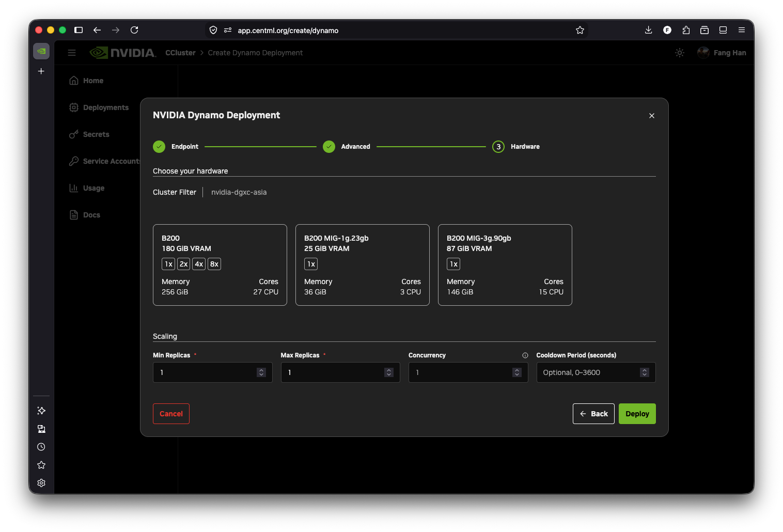The height and width of the screenshot is (532, 783).
Task: Open Usage in the sidebar
Action: (87, 188)
